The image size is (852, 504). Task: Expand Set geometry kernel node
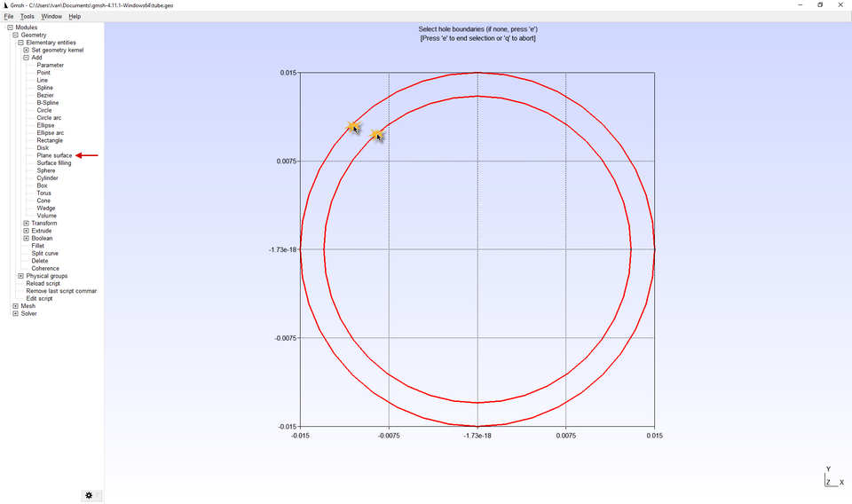click(26, 51)
